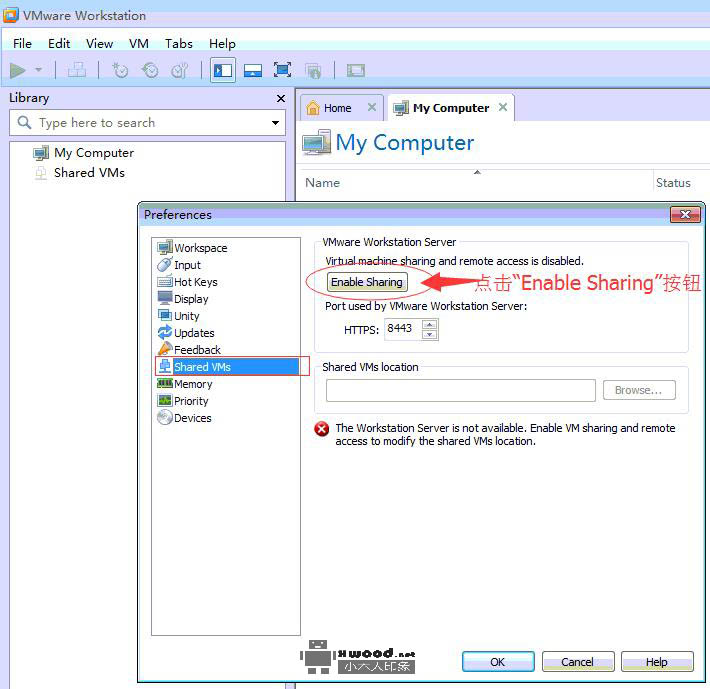Click the Unity mode toolbar icon
The width and height of the screenshot is (710, 689).
[x=313, y=71]
